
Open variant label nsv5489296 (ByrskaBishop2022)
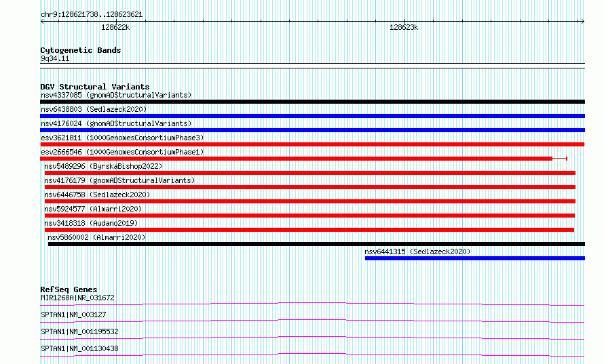coord(103,166)
